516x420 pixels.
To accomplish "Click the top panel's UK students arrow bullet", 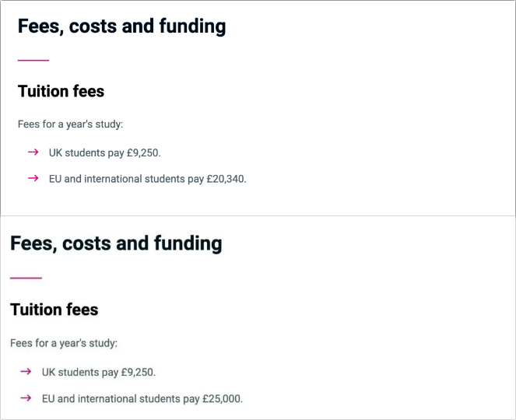I will [33, 152].
